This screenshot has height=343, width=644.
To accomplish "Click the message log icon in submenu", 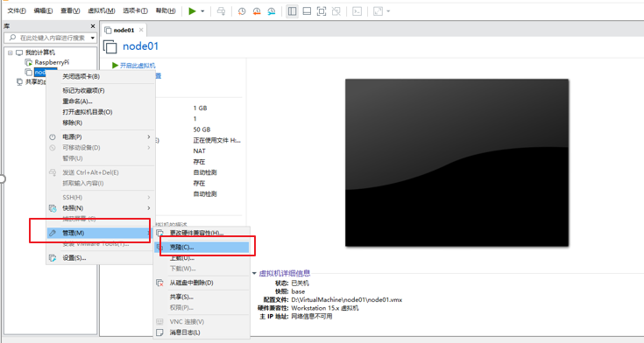I will 159,332.
